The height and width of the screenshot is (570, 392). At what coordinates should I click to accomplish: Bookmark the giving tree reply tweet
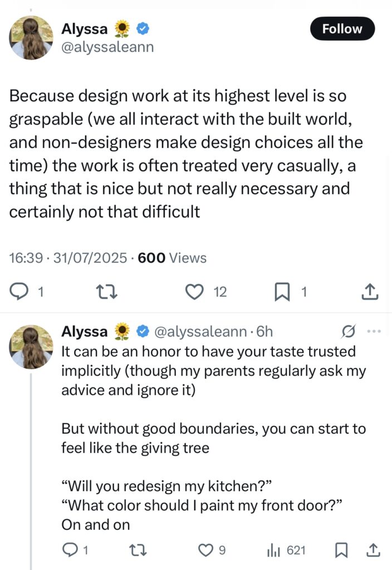tap(341, 551)
